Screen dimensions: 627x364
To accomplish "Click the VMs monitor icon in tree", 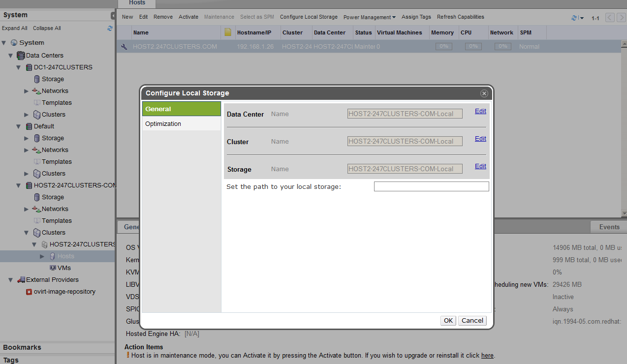I will pos(53,268).
